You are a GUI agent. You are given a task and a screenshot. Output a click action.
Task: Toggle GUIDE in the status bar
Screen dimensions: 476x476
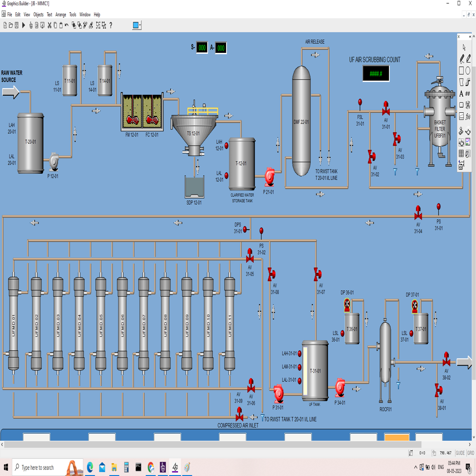(460, 453)
